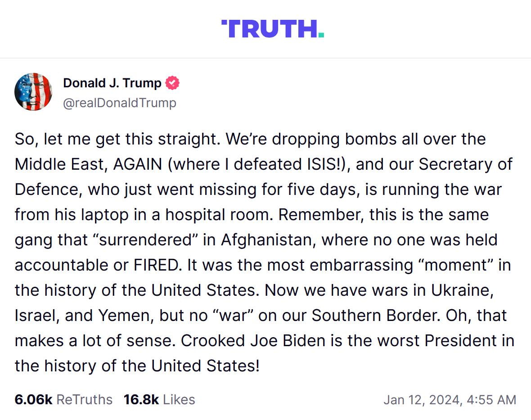Open the flag-painted profile avatar
This screenshot has width=531, height=420.
coord(33,92)
